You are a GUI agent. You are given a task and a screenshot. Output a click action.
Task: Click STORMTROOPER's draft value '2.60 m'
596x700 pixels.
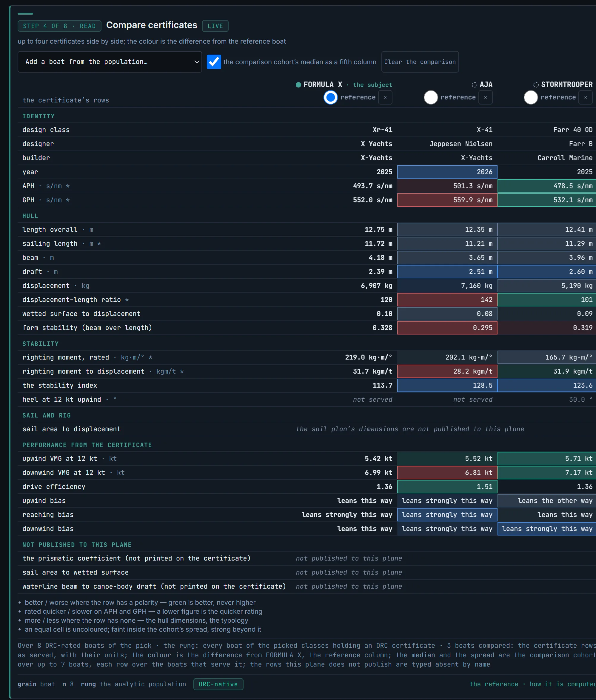coord(547,272)
